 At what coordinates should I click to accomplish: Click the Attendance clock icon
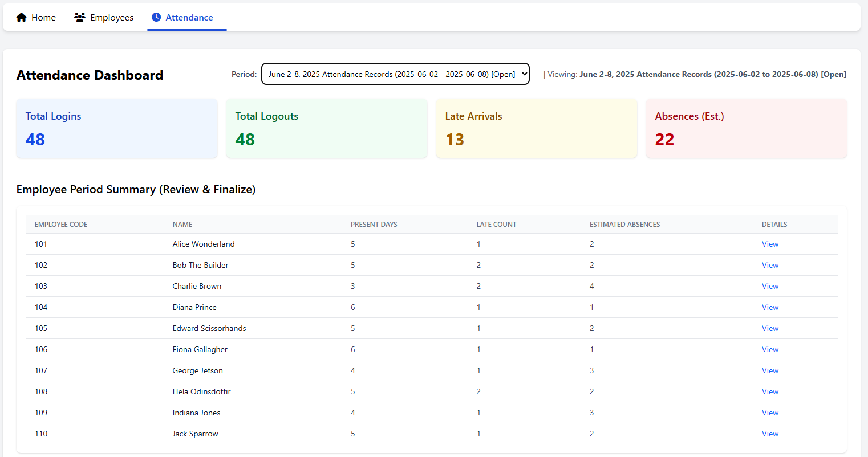click(x=156, y=17)
